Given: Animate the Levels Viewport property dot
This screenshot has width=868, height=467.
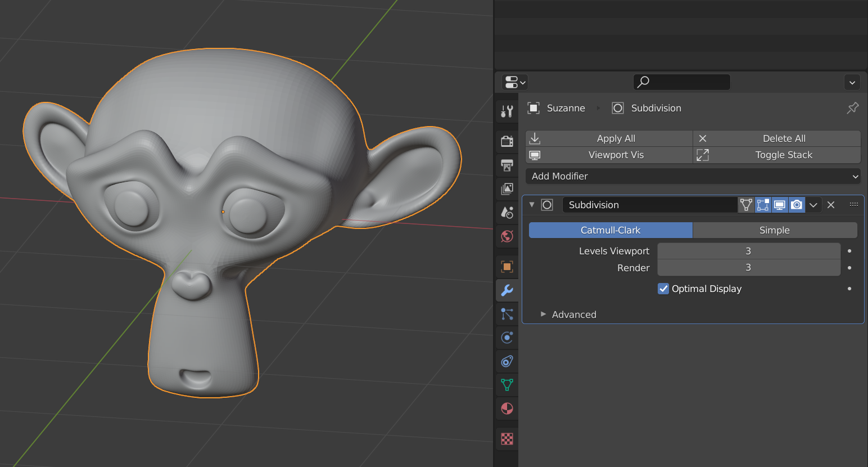Looking at the screenshot, I should [x=849, y=251].
